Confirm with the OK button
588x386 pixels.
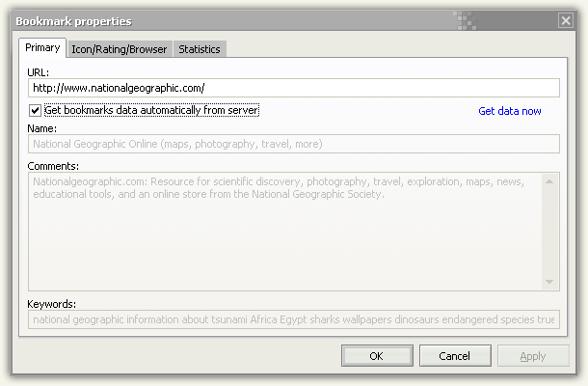(x=377, y=356)
